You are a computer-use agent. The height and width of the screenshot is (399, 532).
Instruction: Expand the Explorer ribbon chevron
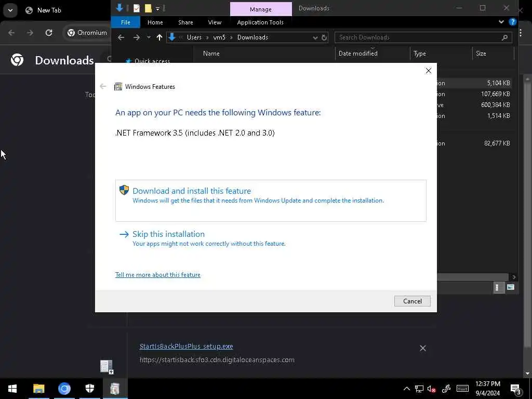pyautogui.click(x=501, y=22)
